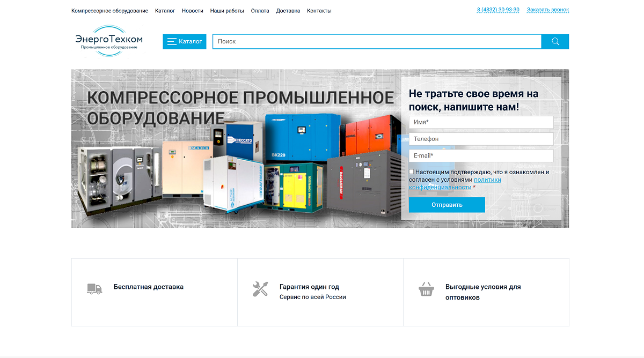Click the magnifying glass search button
Screen dimensions: 644x358
click(555, 42)
